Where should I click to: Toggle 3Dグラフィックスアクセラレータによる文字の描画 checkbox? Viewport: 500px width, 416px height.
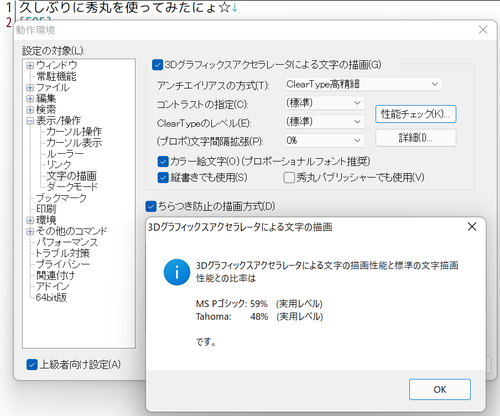(x=157, y=65)
